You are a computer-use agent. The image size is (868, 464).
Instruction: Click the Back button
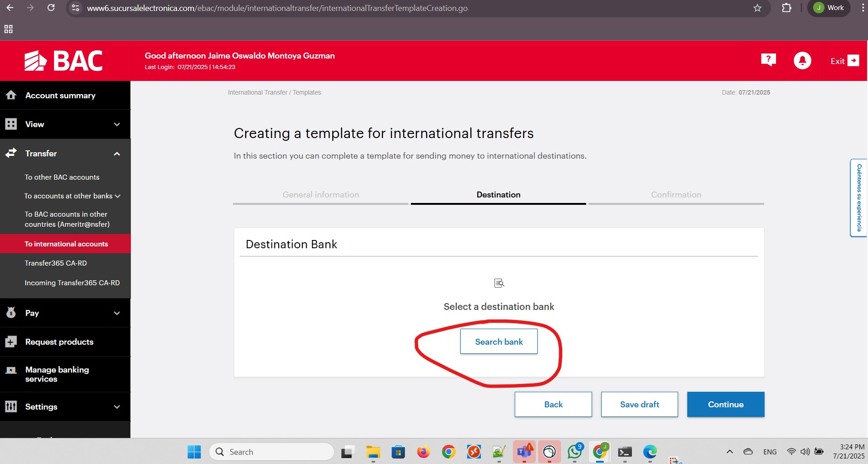553,404
